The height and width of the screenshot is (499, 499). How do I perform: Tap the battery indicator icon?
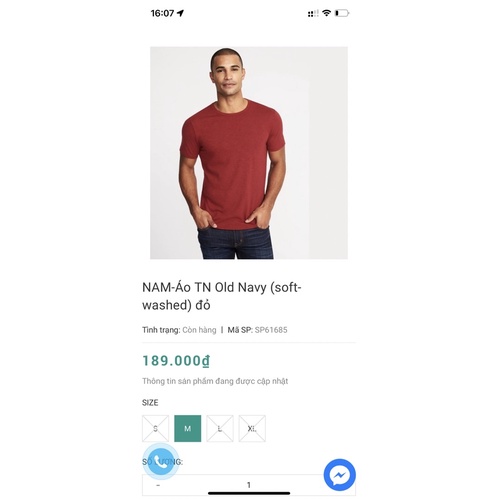pyautogui.click(x=342, y=13)
